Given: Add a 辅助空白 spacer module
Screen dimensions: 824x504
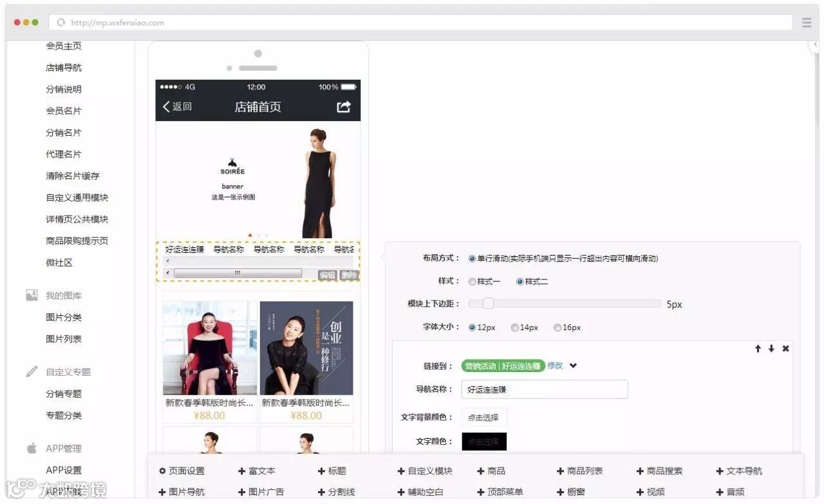Looking at the screenshot, I should coord(421,492).
